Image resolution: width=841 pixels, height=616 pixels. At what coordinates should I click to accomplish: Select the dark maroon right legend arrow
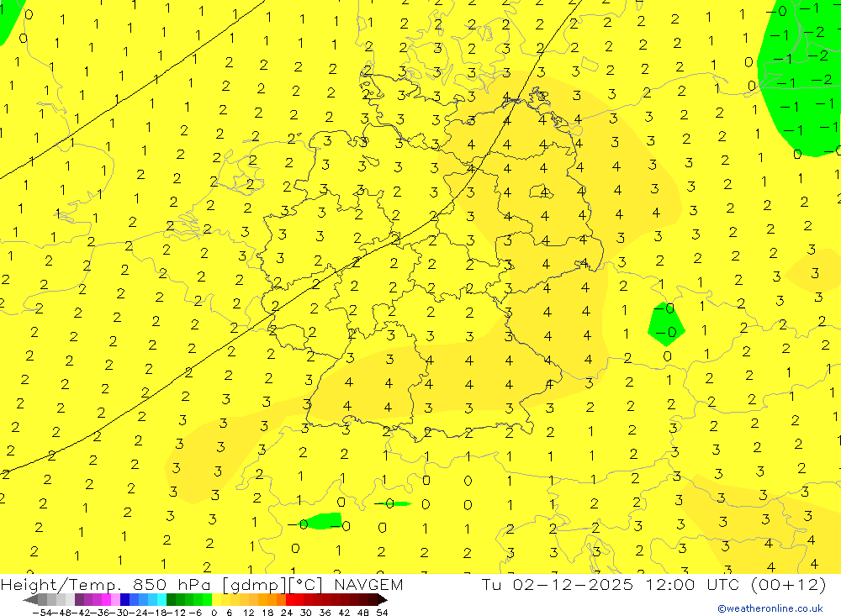pos(382,599)
